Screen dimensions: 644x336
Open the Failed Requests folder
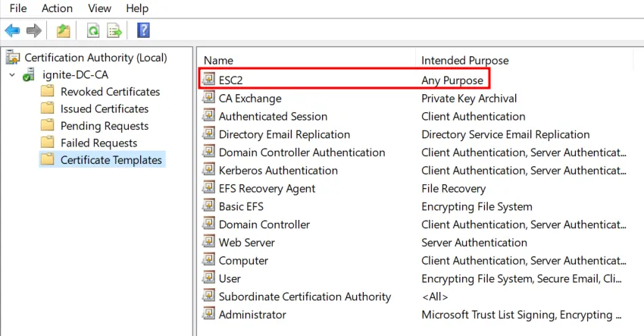(98, 143)
